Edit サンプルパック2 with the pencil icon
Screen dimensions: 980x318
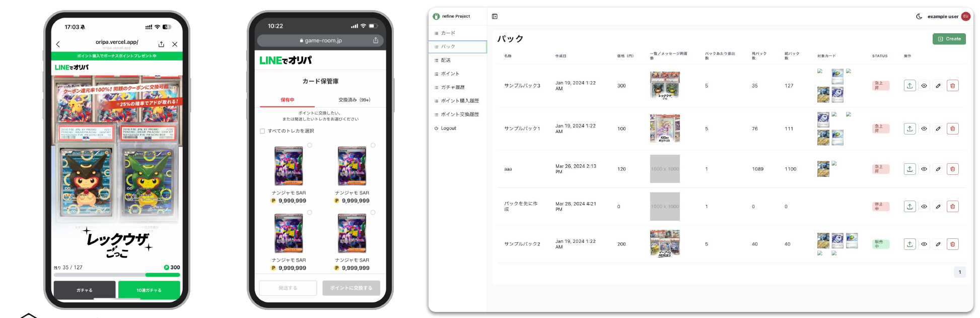click(x=938, y=244)
